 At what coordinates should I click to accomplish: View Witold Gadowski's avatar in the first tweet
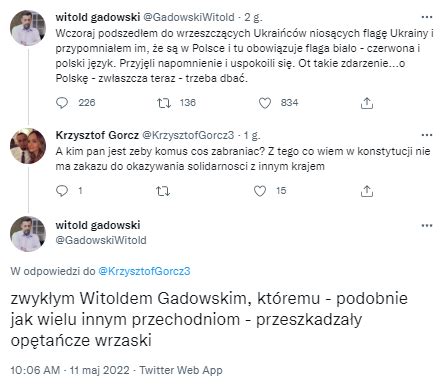28,28
